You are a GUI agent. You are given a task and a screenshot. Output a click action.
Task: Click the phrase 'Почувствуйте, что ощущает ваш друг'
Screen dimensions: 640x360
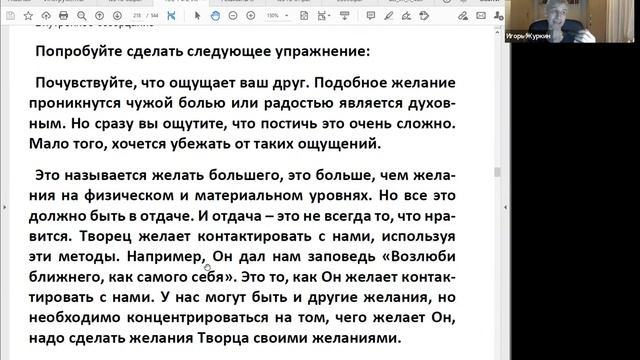click(x=170, y=83)
